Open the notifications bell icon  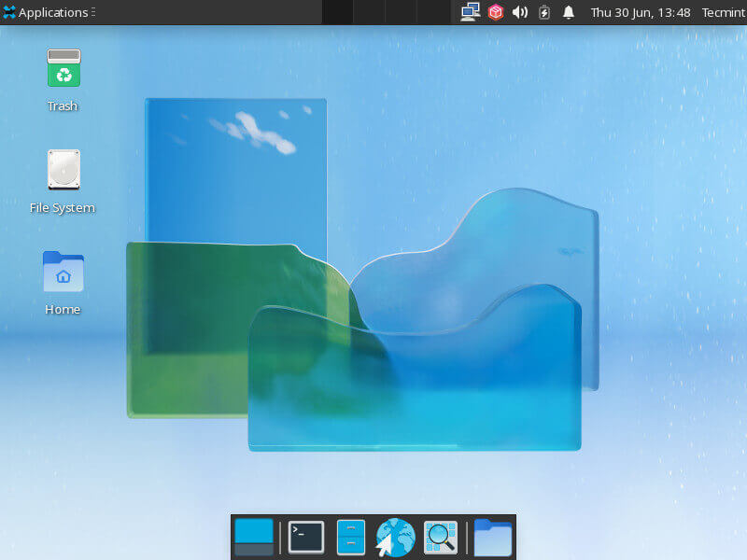click(x=568, y=12)
